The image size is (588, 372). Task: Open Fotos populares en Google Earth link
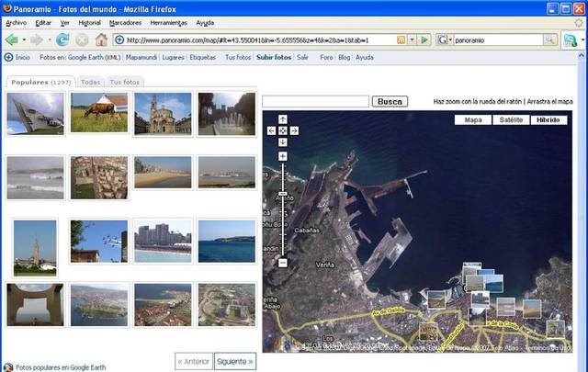point(61,367)
